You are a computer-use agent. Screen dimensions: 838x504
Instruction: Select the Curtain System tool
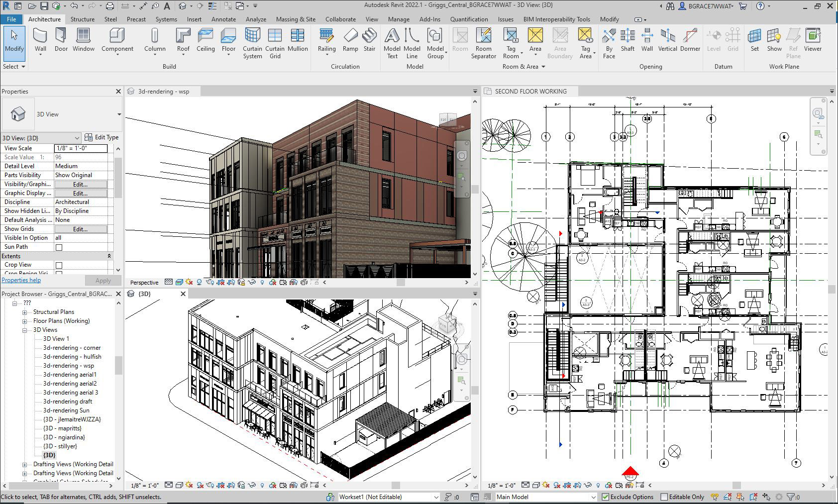252,43
